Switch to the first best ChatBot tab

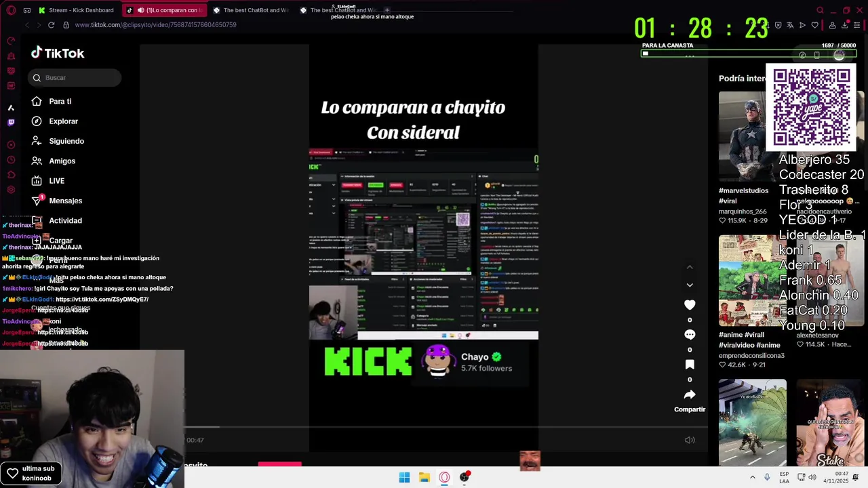pyautogui.click(x=251, y=10)
